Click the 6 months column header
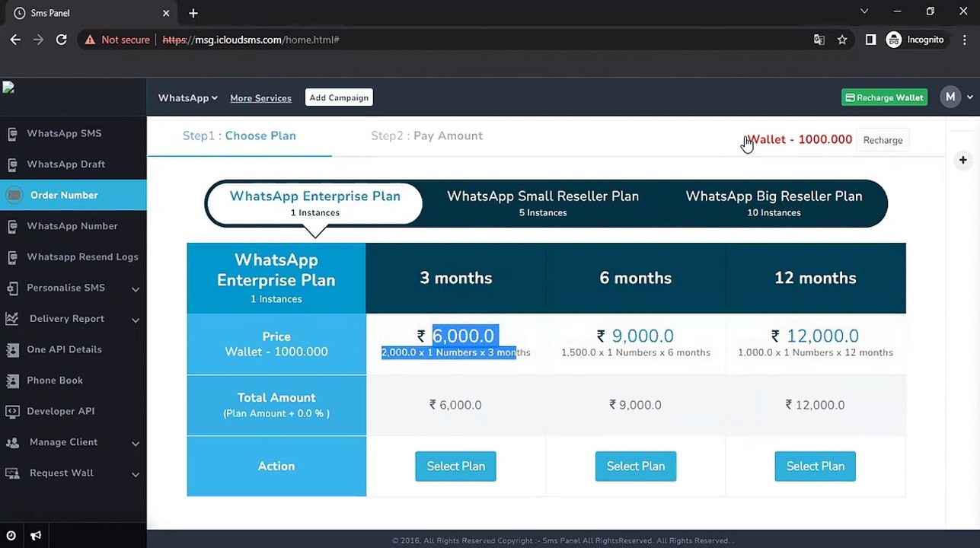This screenshot has width=980, height=548. click(x=636, y=279)
